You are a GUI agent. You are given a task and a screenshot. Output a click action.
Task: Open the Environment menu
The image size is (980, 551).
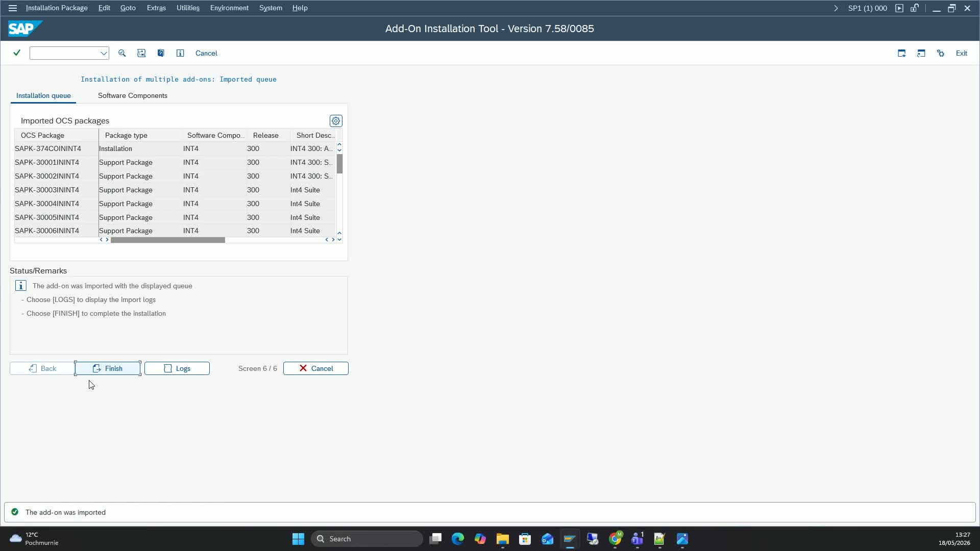(229, 8)
